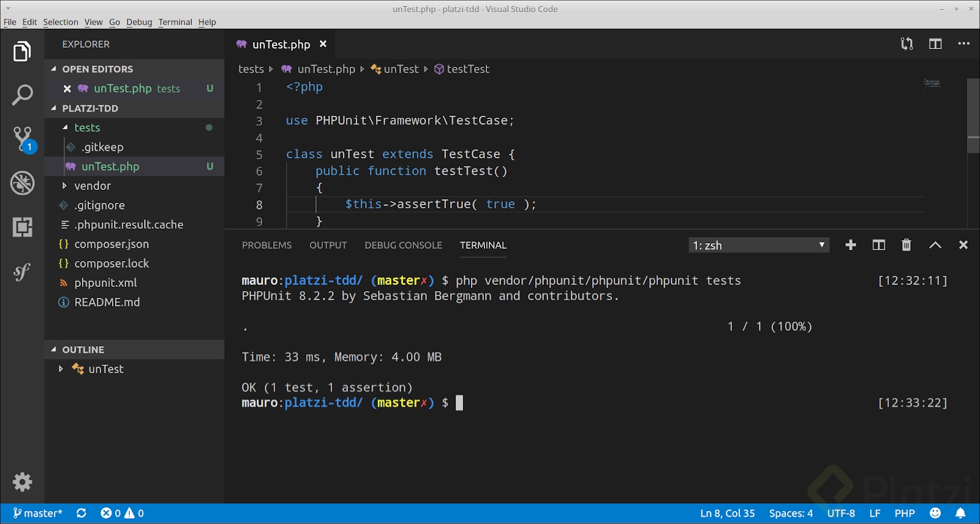Close unTest.php in Open Editors
The image size is (980, 524).
point(67,89)
